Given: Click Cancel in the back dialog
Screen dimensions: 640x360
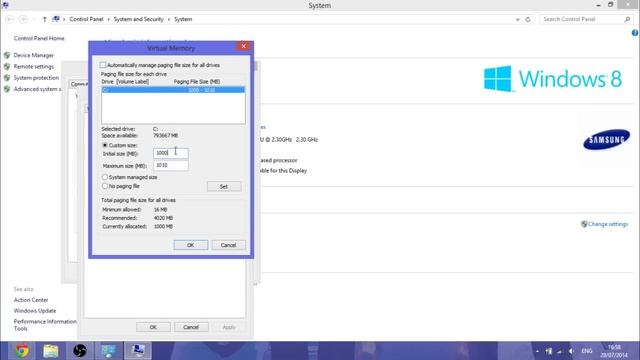Looking at the screenshot, I should click(191, 327).
